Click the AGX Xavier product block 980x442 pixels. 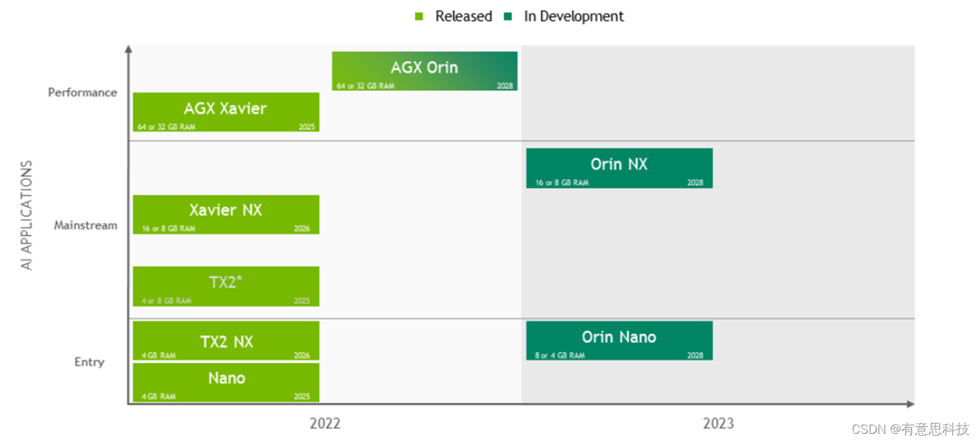[x=226, y=112]
